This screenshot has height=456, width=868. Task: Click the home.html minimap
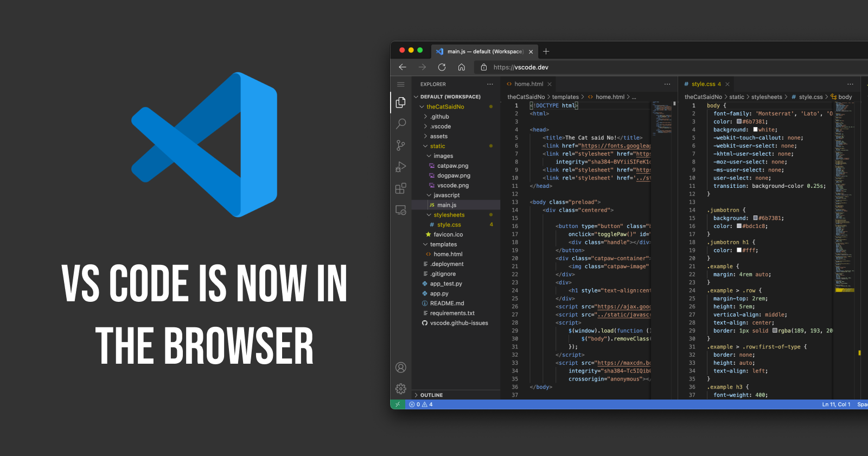pyautogui.click(x=661, y=117)
